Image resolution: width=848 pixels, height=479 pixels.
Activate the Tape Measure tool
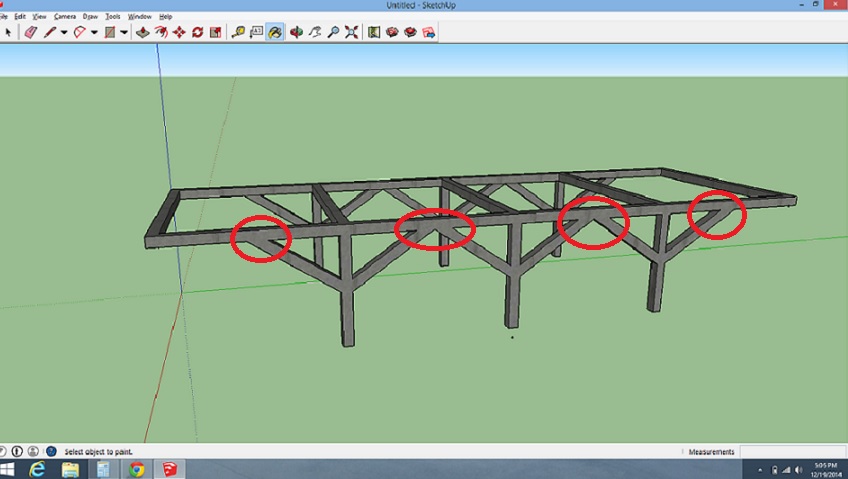pos(238,32)
